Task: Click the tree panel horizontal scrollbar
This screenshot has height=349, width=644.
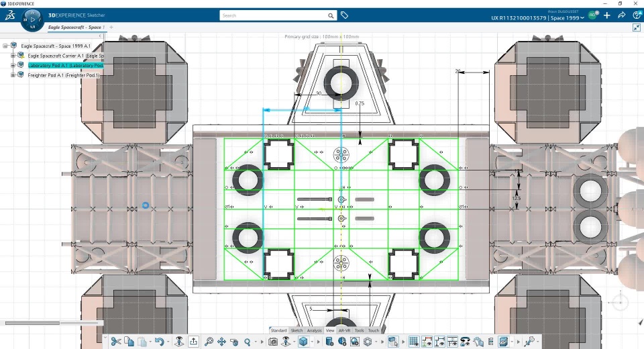Action: (x=32, y=323)
